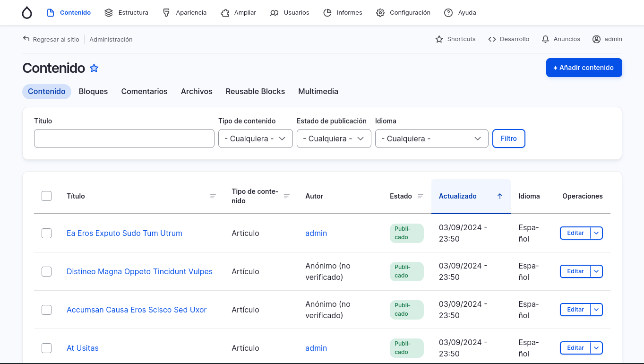Viewport: 644px width, 364px height.
Task: Open the Tipo de contenido filter dropdown
Action: coord(255,139)
